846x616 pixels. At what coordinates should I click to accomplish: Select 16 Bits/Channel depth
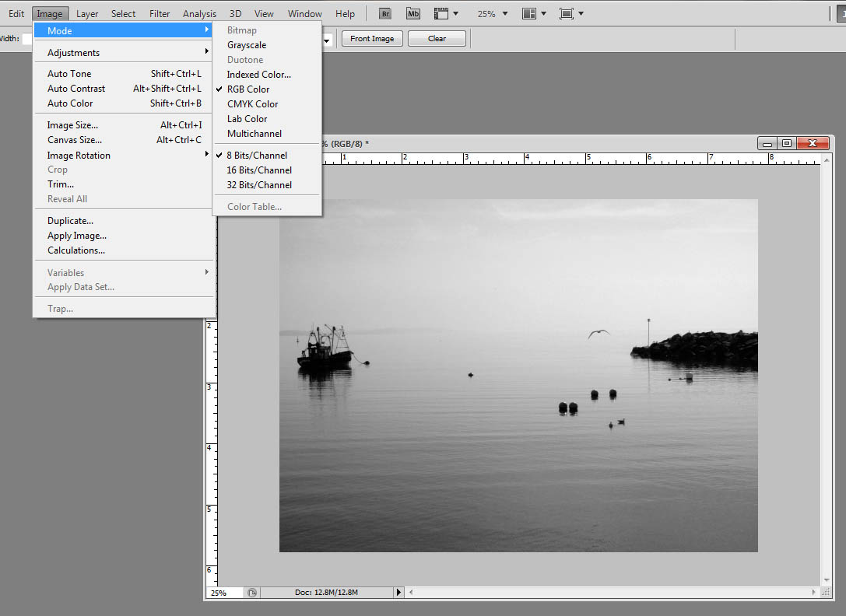pos(259,170)
